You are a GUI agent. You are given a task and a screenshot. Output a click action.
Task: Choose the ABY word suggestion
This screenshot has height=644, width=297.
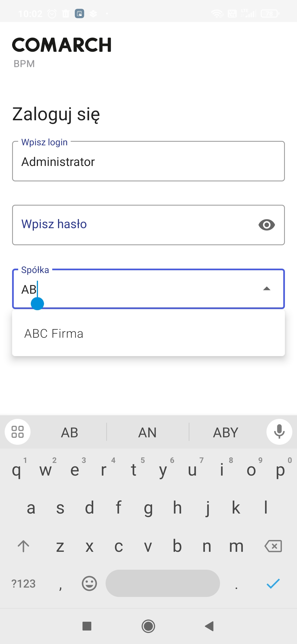[226, 432]
